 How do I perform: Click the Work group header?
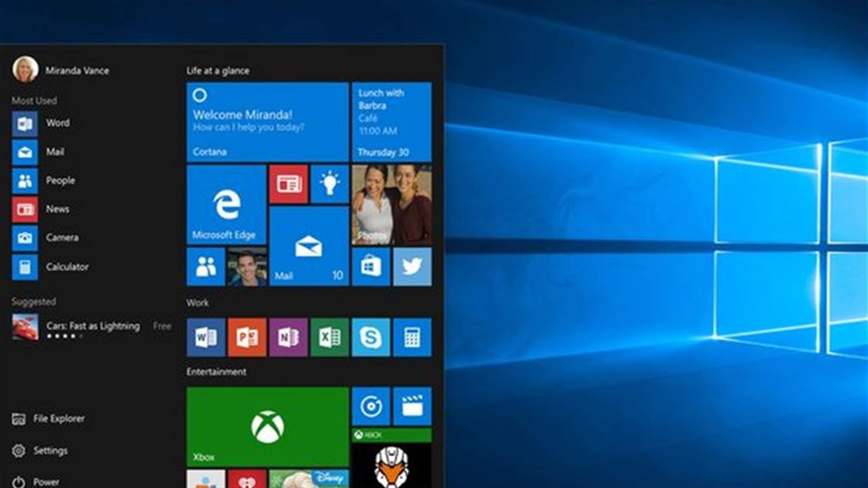pyautogui.click(x=198, y=303)
